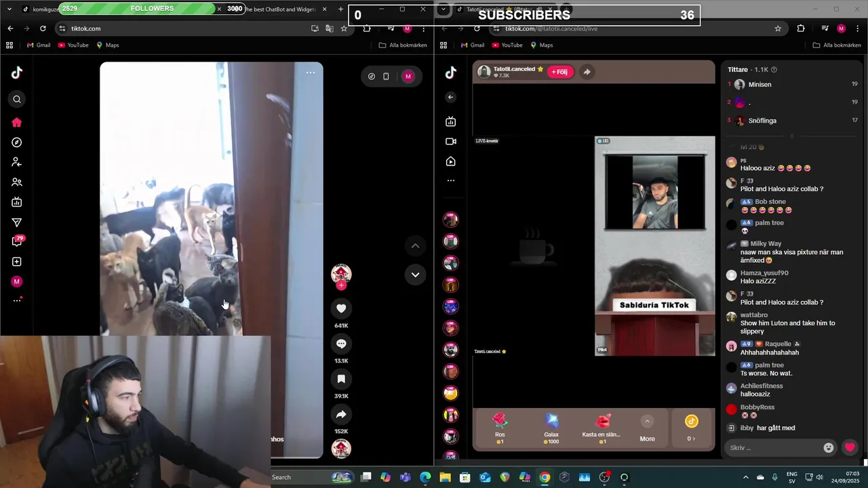Open TikTok search in left window sidebar
This screenshot has height=488, width=868.
tap(17, 100)
